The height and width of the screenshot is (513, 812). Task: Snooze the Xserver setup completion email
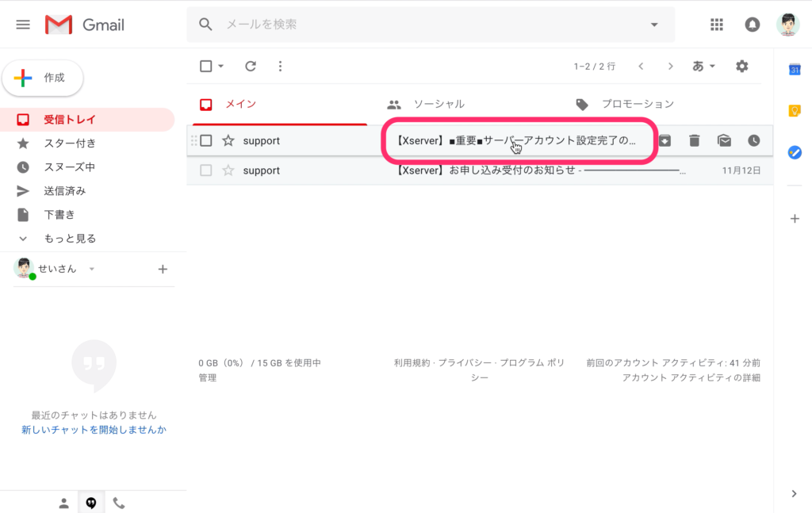click(x=753, y=140)
